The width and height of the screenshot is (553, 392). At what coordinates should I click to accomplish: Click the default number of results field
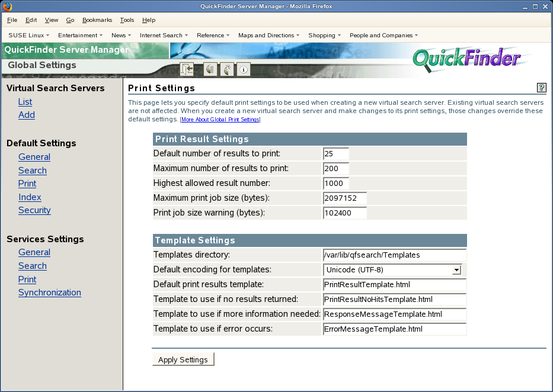pyautogui.click(x=336, y=153)
